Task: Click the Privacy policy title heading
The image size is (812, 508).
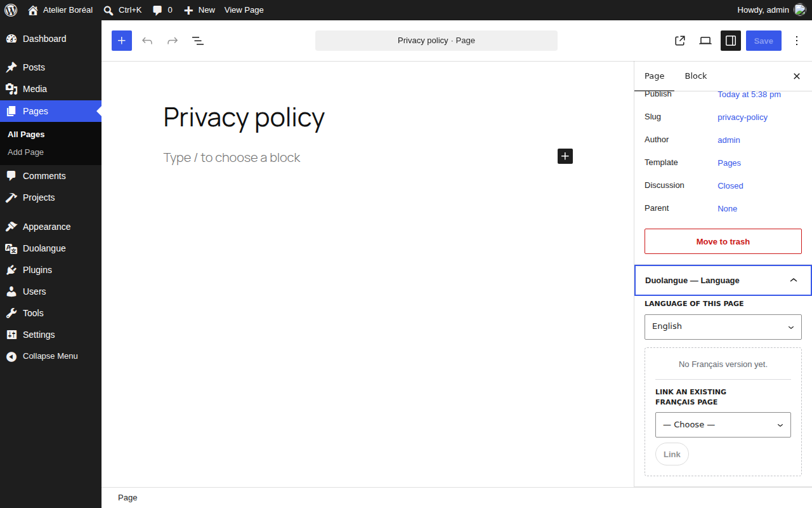Action: (x=244, y=117)
